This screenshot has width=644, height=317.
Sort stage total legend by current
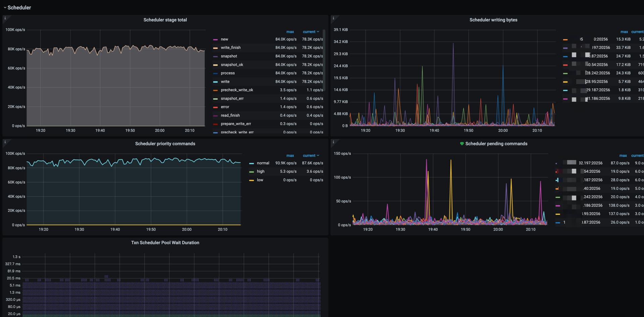point(311,32)
